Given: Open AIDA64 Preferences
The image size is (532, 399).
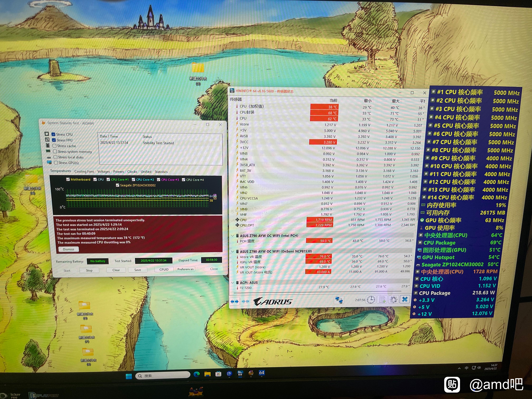Looking at the screenshot, I should click(186, 269).
